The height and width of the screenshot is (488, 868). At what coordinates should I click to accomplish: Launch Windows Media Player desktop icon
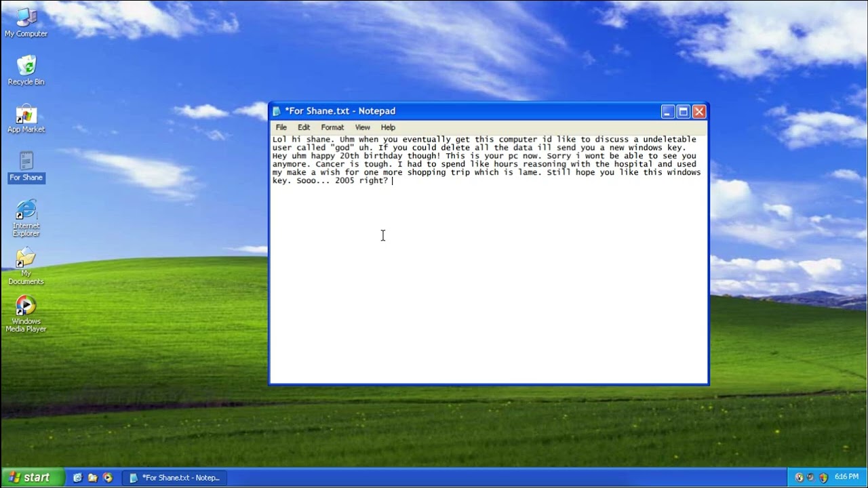[26, 314]
